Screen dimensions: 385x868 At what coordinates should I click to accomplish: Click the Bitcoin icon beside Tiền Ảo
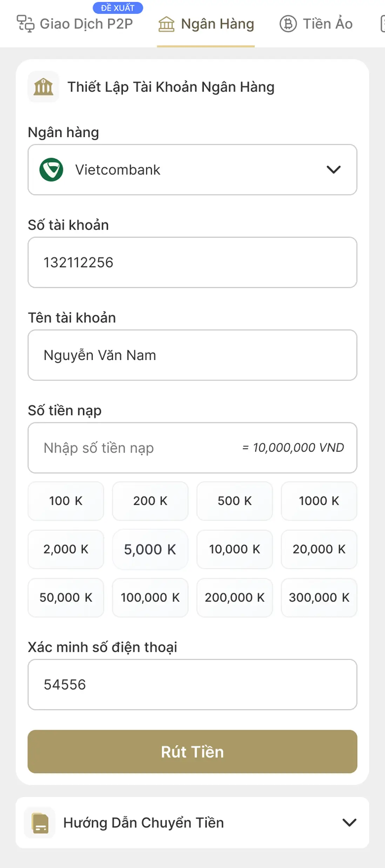288,24
